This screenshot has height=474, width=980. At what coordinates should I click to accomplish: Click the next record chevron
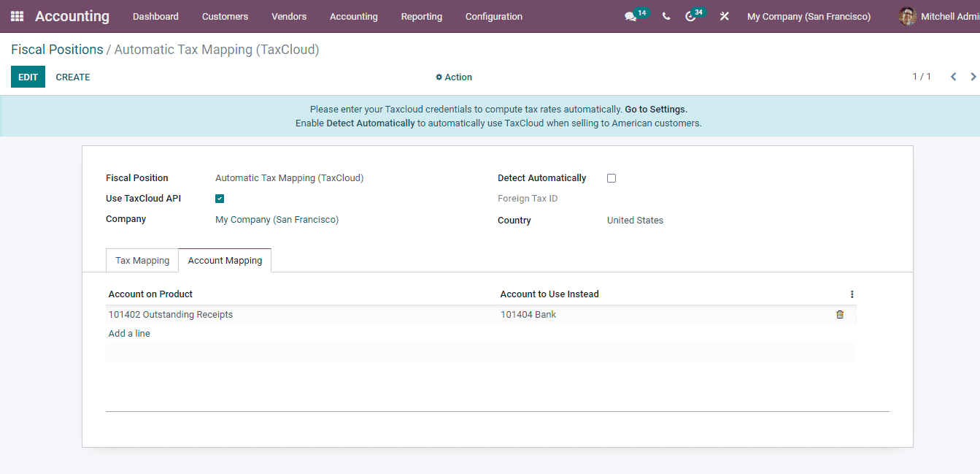[973, 76]
